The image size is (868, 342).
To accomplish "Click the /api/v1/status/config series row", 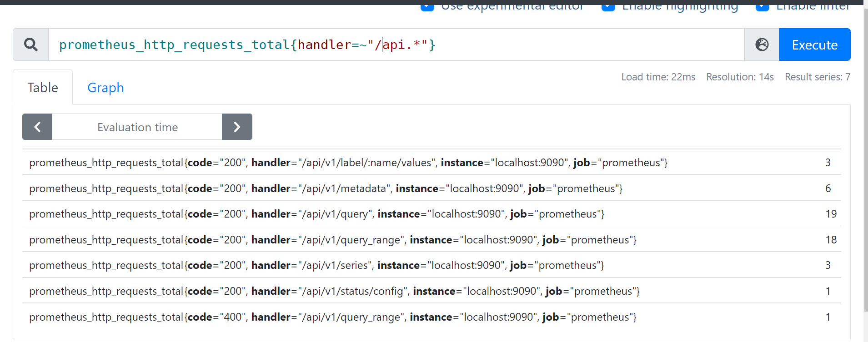I will [334, 291].
